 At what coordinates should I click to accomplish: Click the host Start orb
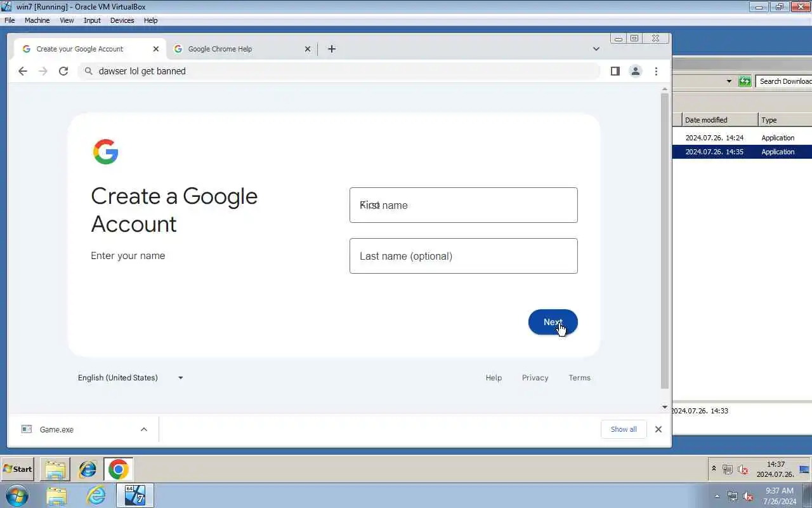pos(17,495)
